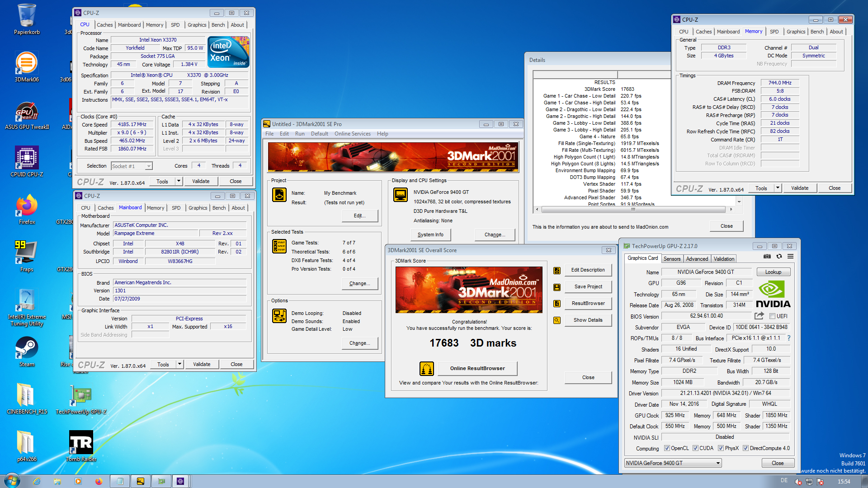
Task: Toggle the OpenCL checkbox
Action: click(x=667, y=448)
